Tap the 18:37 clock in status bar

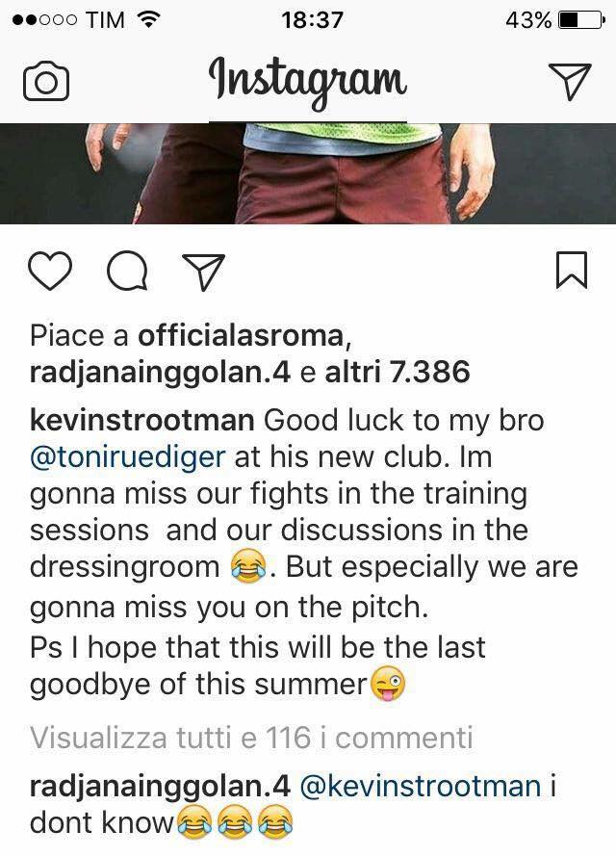(x=313, y=21)
